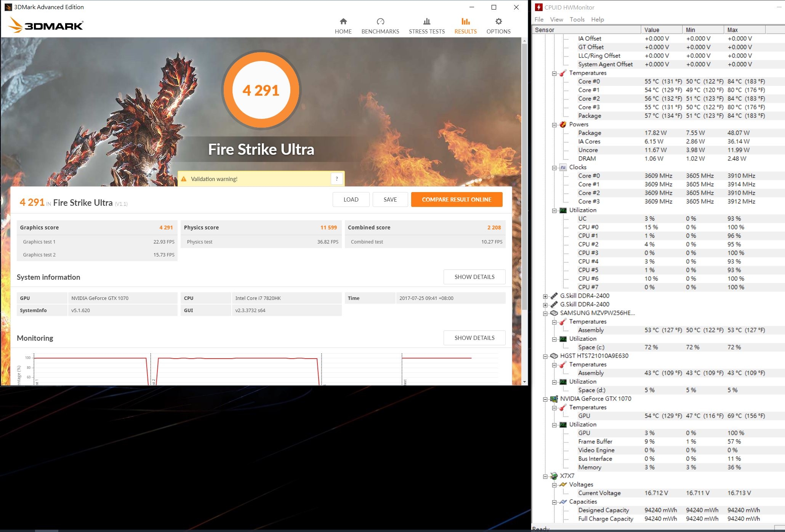Collapse the NVIDIA GeForce GTX 1070 node
The height and width of the screenshot is (532, 785).
click(x=545, y=399)
